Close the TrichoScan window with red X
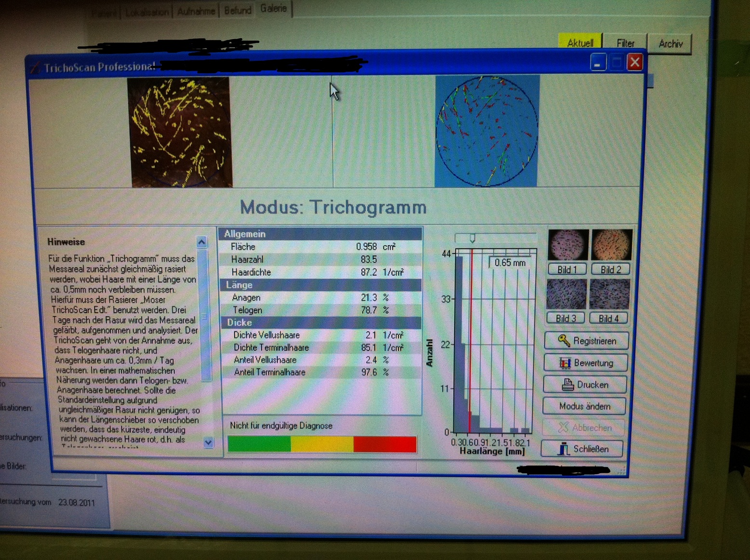Viewport: 750px width, 560px height. point(635,62)
